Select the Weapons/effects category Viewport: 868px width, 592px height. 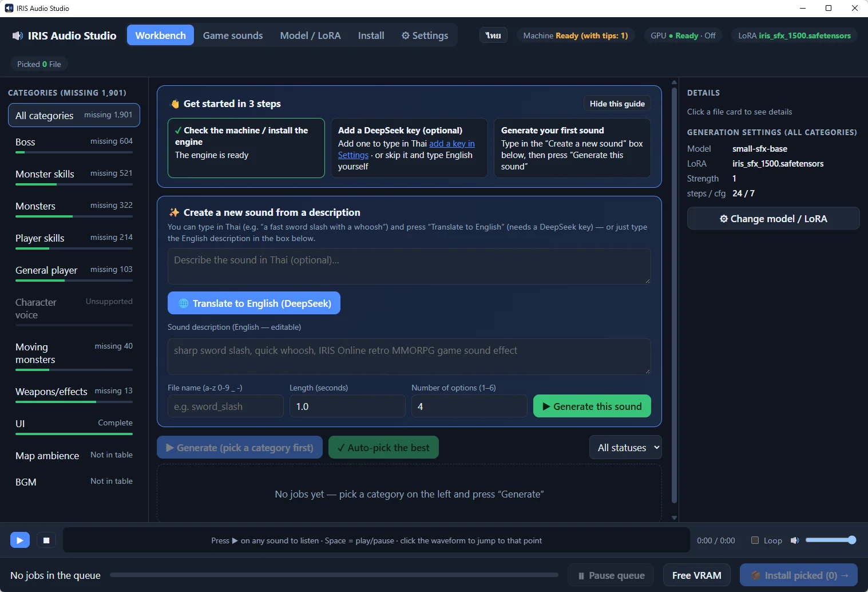(x=74, y=393)
